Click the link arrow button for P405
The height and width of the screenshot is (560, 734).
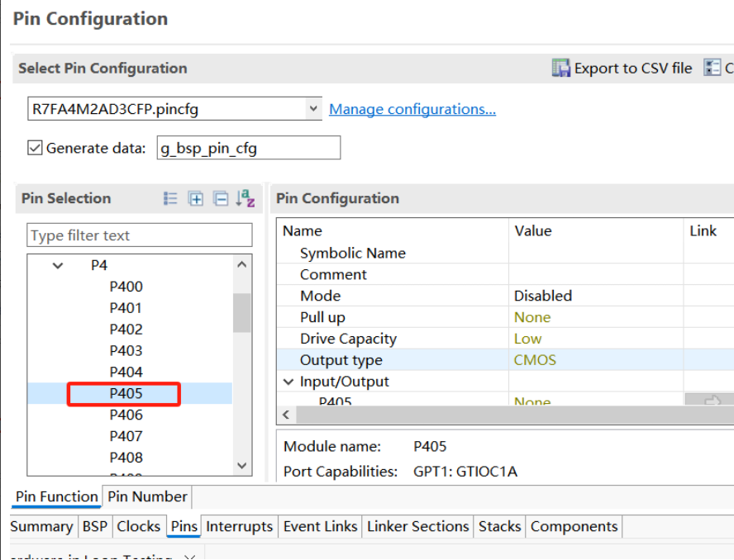click(708, 401)
